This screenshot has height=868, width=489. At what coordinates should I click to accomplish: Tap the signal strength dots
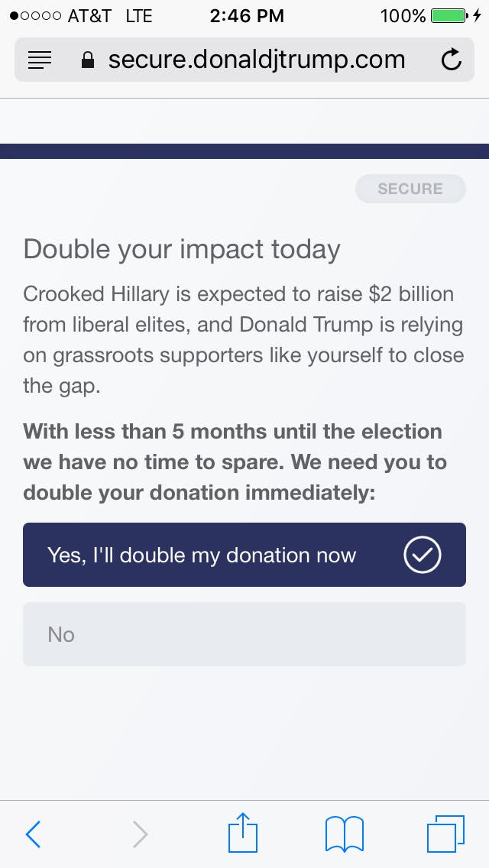point(34,15)
